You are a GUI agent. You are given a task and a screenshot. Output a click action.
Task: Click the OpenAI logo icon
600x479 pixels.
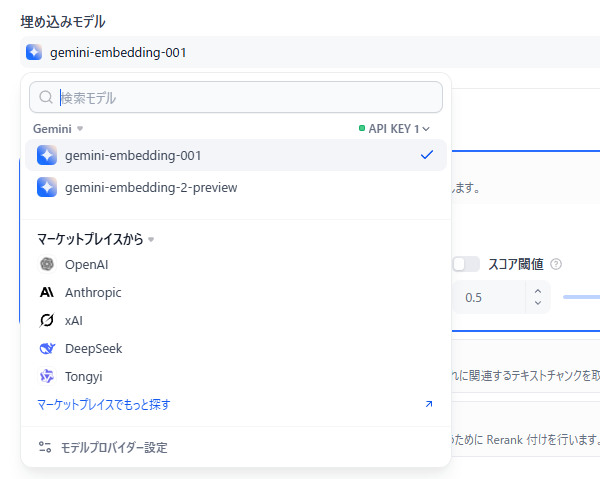tap(47, 264)
